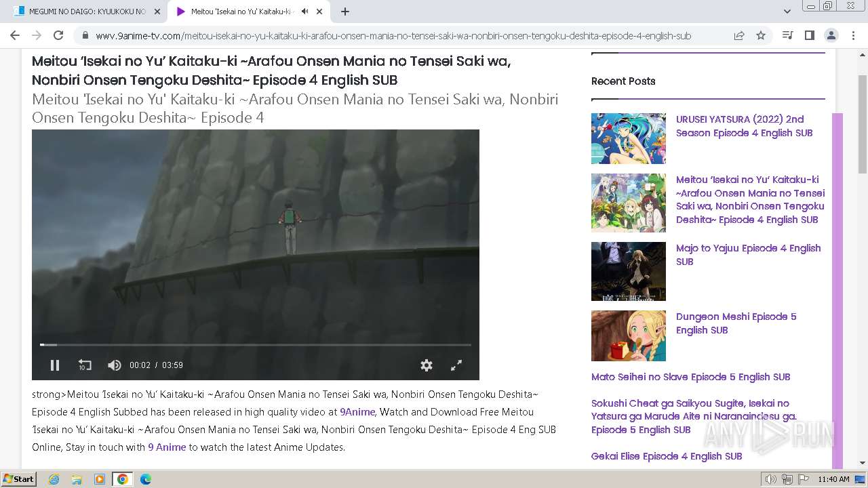Share this page icon
The height and width of the screenshot is (488, 868).
[x=739, y=35]
